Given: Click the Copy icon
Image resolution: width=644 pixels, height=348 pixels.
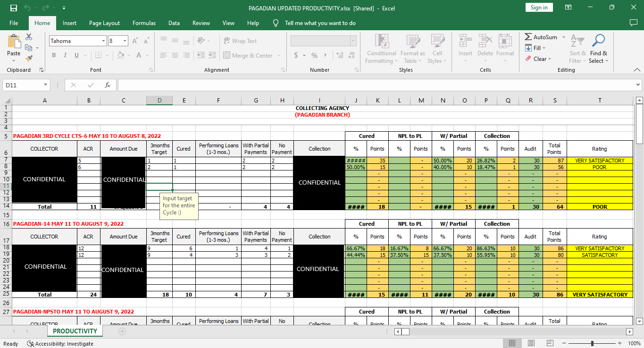Looking at the screenshot, I should click(29, 48).
